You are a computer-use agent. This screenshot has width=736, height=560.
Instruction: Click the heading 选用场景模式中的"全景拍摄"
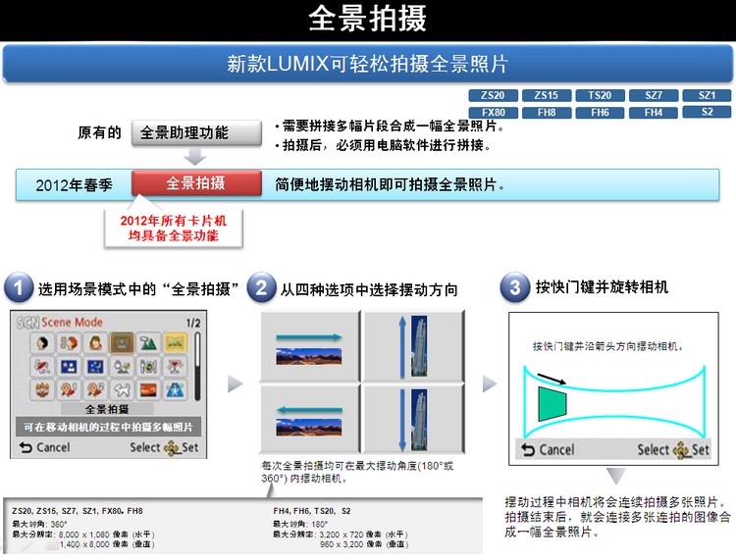click(138, 289)
